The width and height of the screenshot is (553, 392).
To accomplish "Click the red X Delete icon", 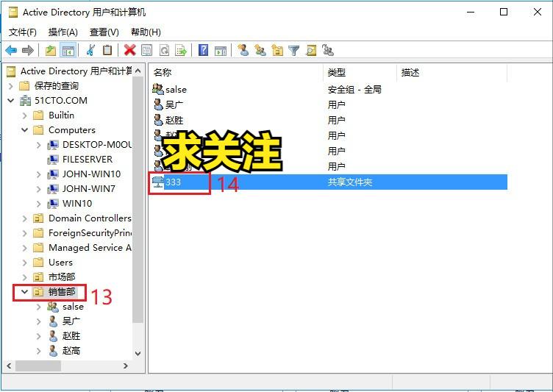I will [x=129, y=51].
